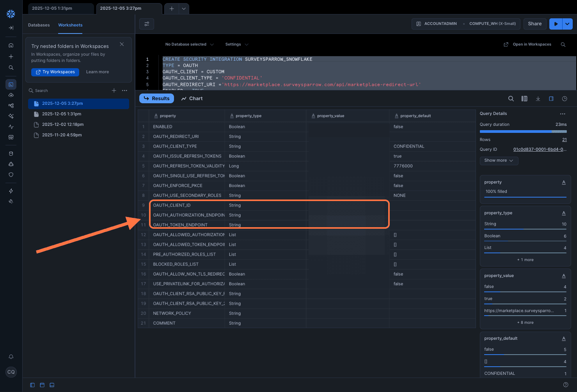Toggle the left sidebar panel visibility
Screen dimensions: 577x392
click(x=32, y=385)
